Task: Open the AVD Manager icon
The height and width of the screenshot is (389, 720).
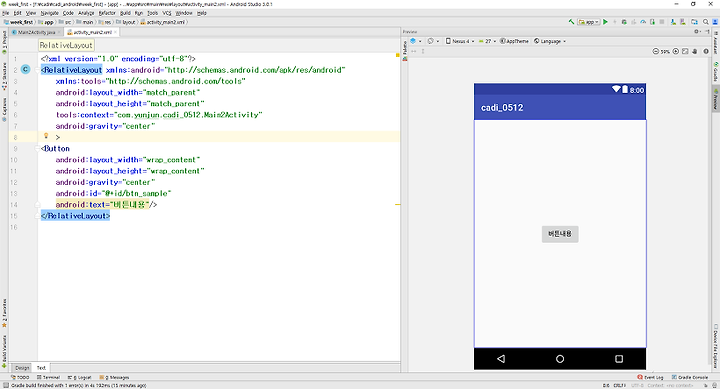Action: [x=673, y=22]
